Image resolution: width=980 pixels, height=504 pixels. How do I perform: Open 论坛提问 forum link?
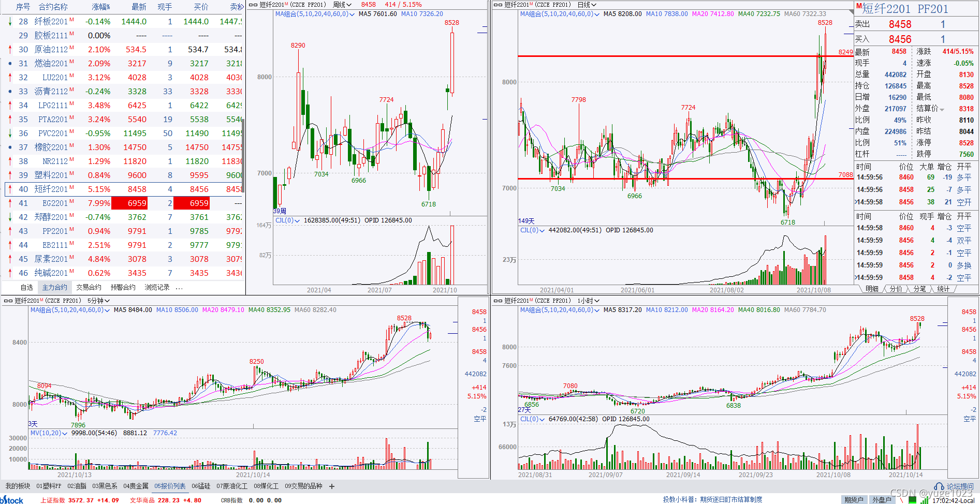(x=960, y=486)
